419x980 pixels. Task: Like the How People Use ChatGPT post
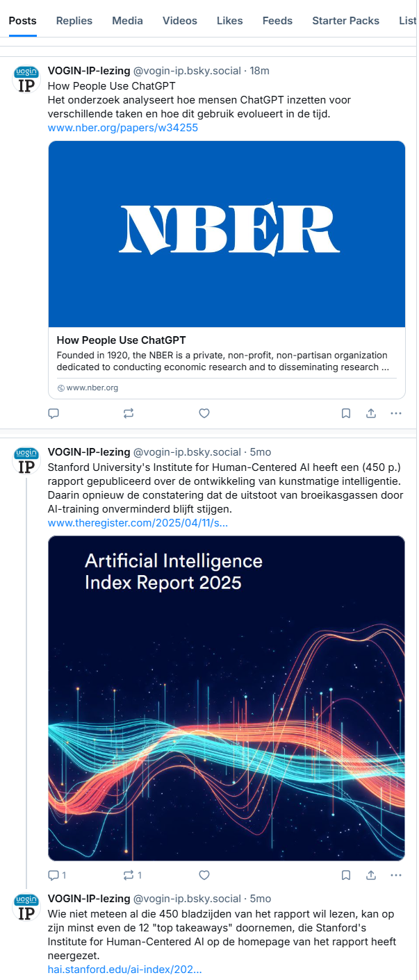(204, 413)
